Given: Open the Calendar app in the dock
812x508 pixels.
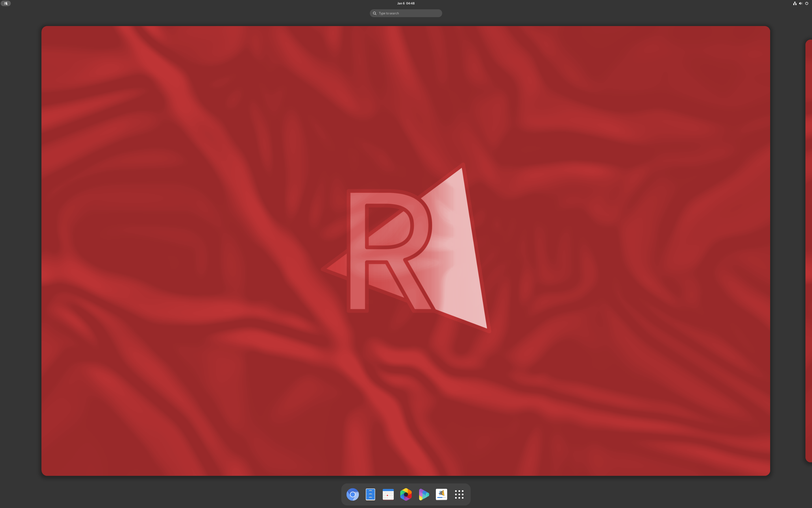Looking at the screenshot, I should (x=388, y=494).
